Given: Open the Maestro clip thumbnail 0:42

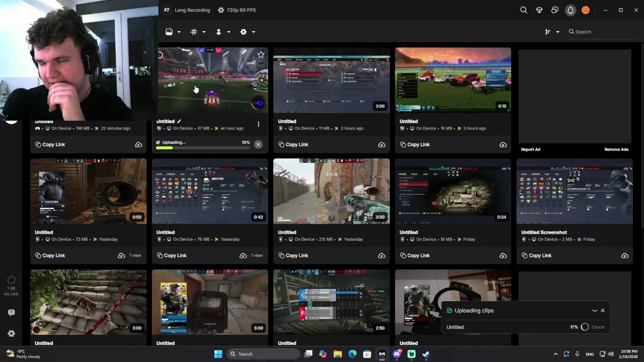Looking at the screenshot, I should 210,191.
